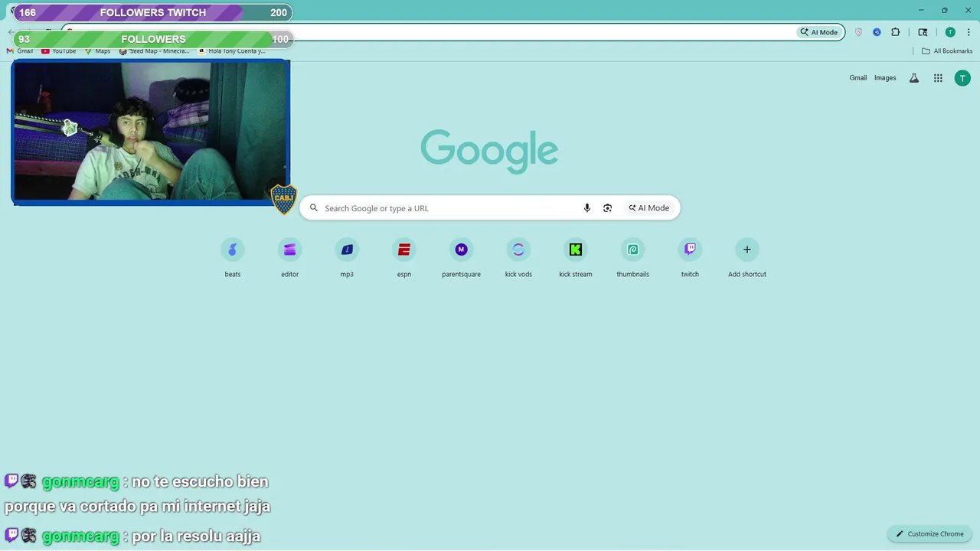Open the Hola Tony Cuenta Amazon bookmark
The width and height of the screenshot is (980, 551).
(232, 51)
